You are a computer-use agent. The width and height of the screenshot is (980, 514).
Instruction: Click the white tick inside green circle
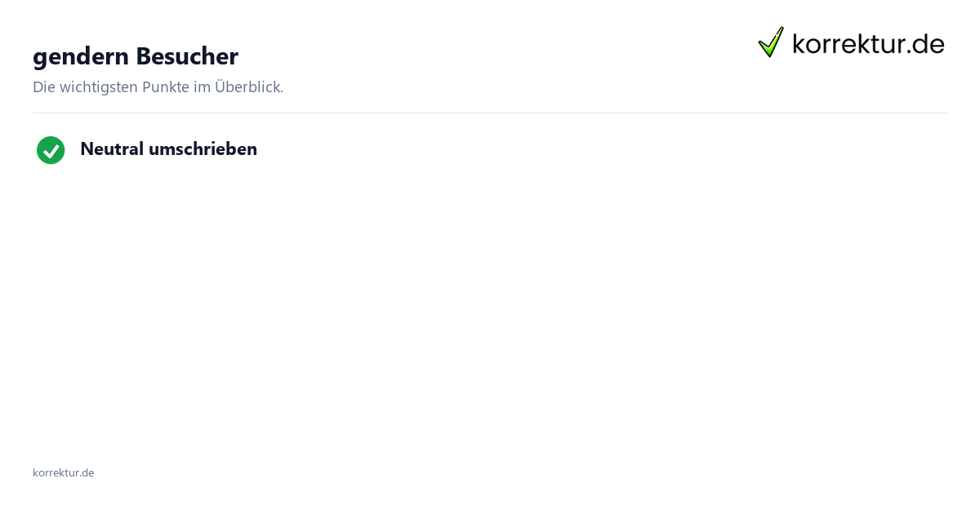click(x=51, y=150)
